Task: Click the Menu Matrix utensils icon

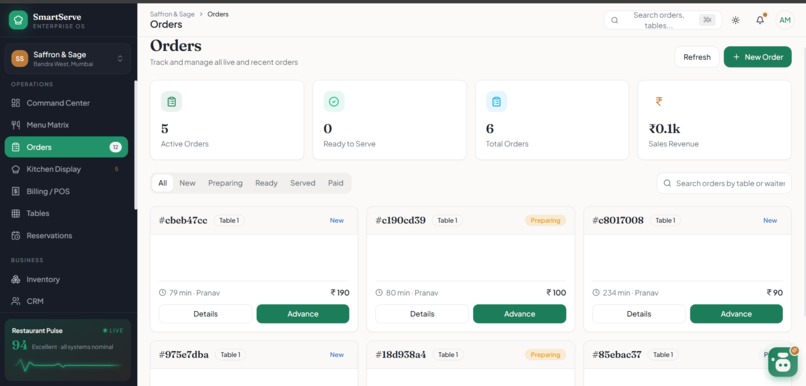Action: point(16,125)
